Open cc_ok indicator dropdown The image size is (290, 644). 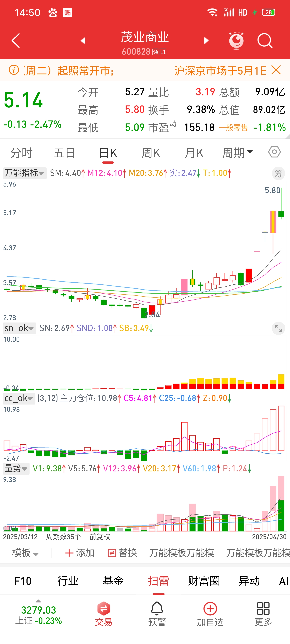19,398
